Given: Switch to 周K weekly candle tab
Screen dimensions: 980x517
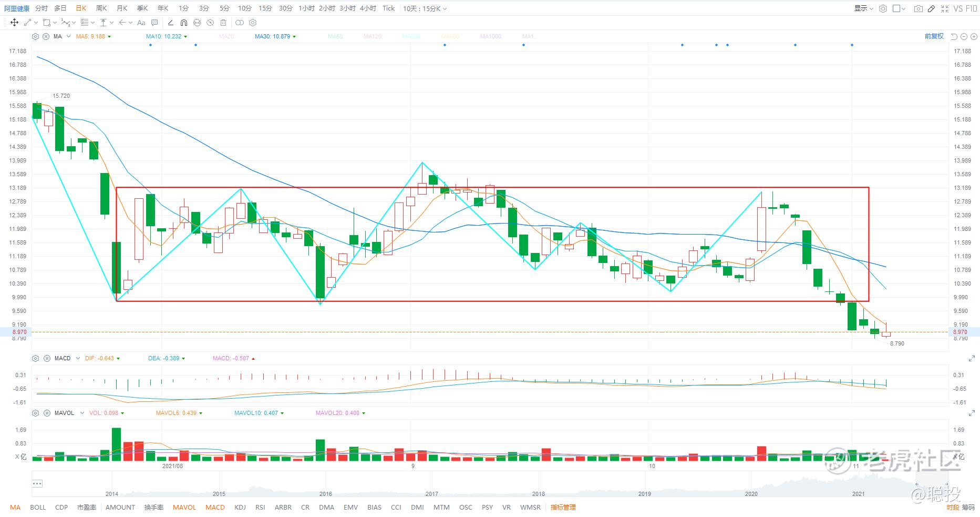Looking at the screenshot, I should (x=101, y=8).
